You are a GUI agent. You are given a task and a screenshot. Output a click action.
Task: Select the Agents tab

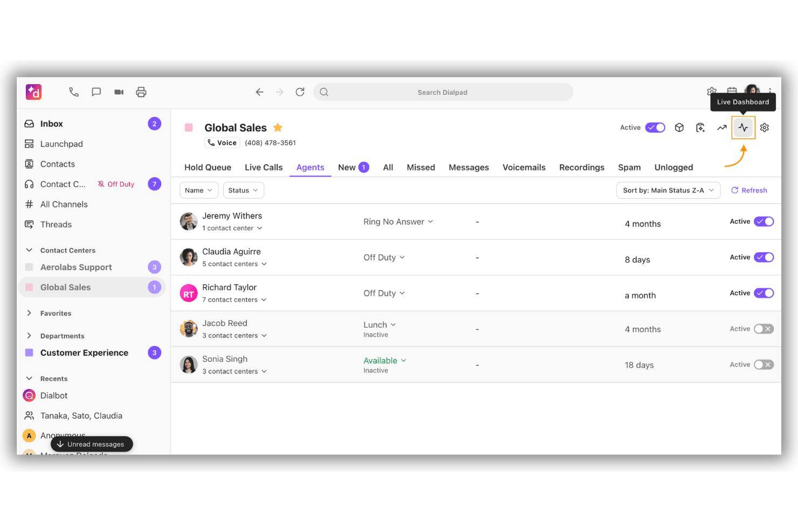[x=311, y=168]
